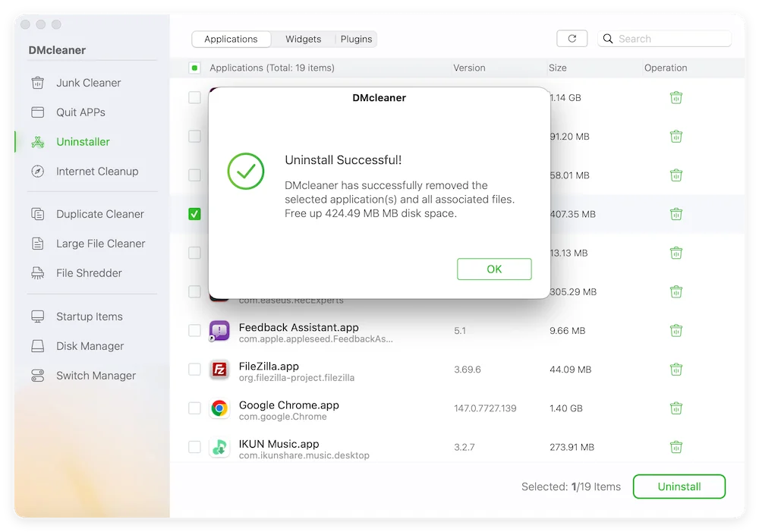The height and width of the screenshot is (532, 759).
Task: Click the IKUN Music app icon
Action: (219, 447)
